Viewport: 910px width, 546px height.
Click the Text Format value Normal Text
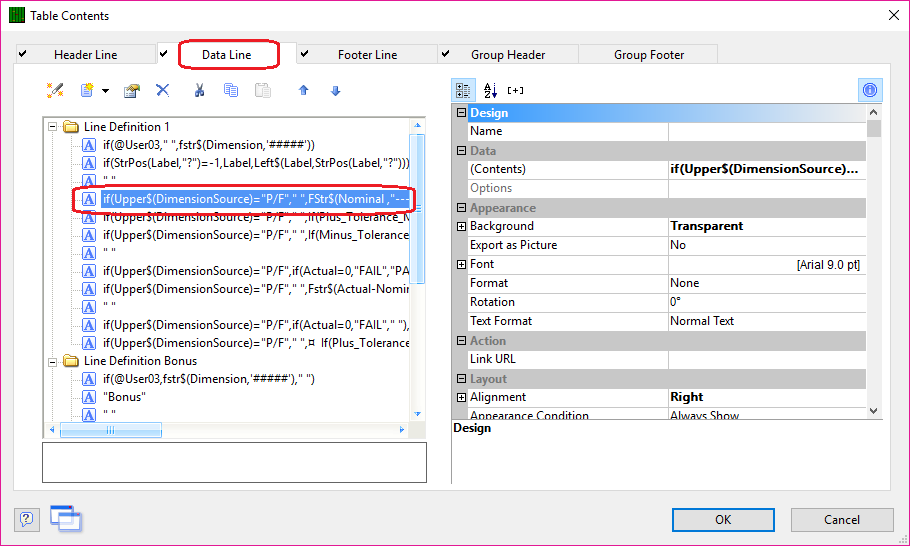pos(767,321)
